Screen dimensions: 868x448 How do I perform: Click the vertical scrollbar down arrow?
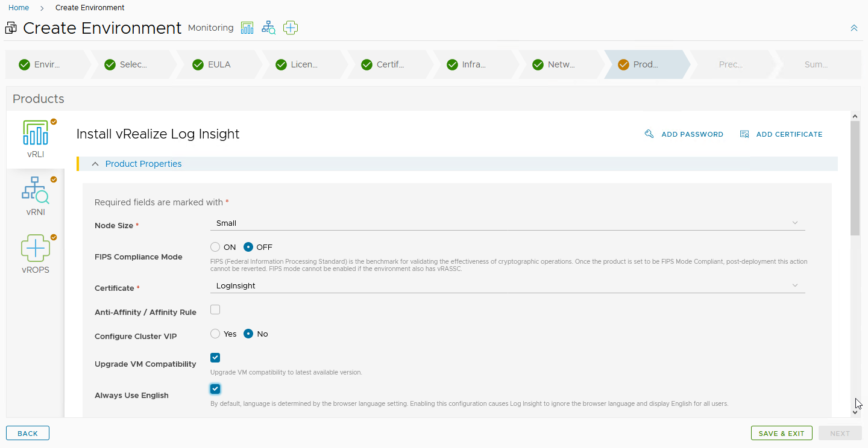pyautogui.click(x=855, y=412)
